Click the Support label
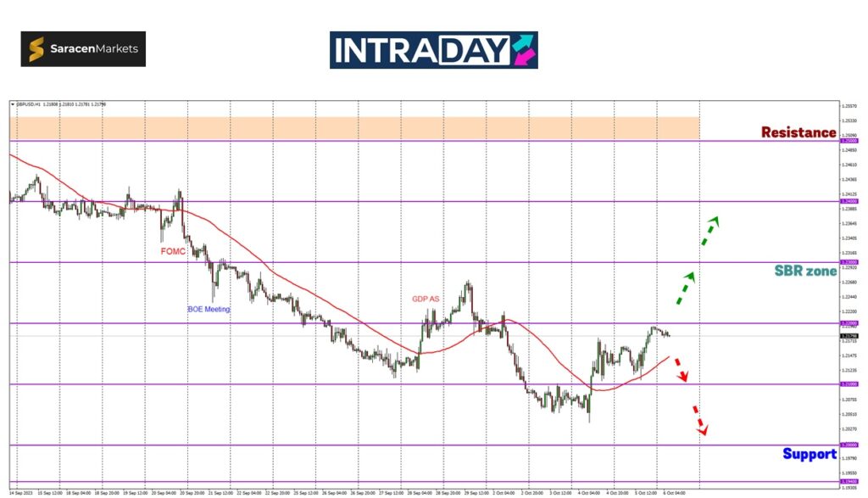The width and height of the screenshot is (868, 498). pos(809,454)
